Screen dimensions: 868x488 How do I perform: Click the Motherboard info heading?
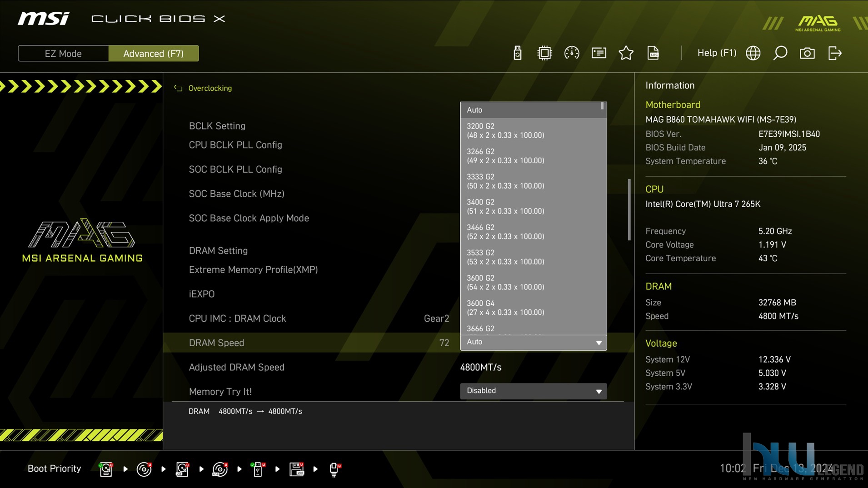[x=673, y=105]
